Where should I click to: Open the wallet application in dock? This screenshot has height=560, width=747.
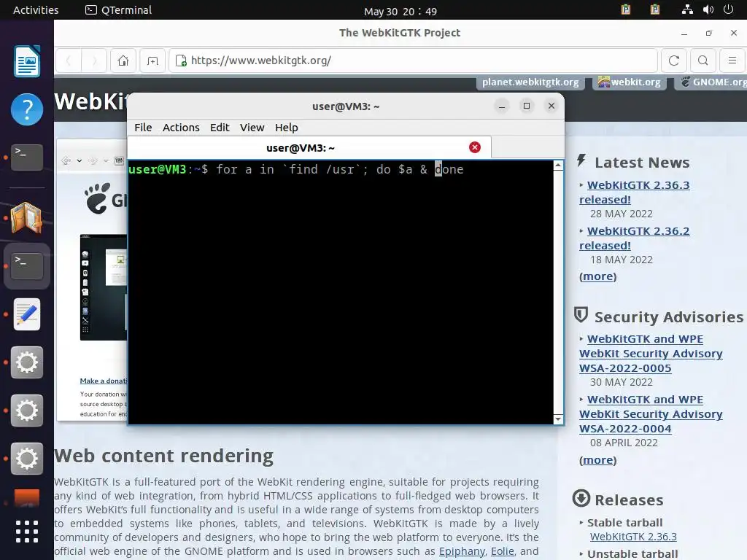(27, 218)
